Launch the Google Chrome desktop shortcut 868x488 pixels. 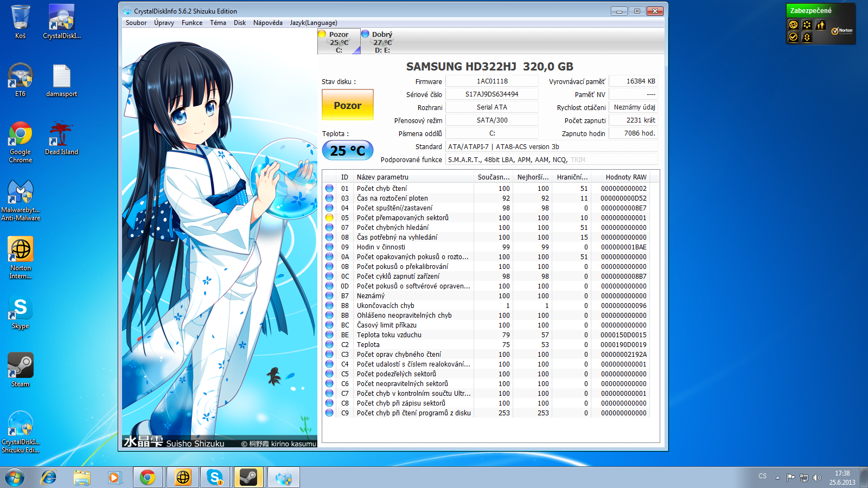20,142
